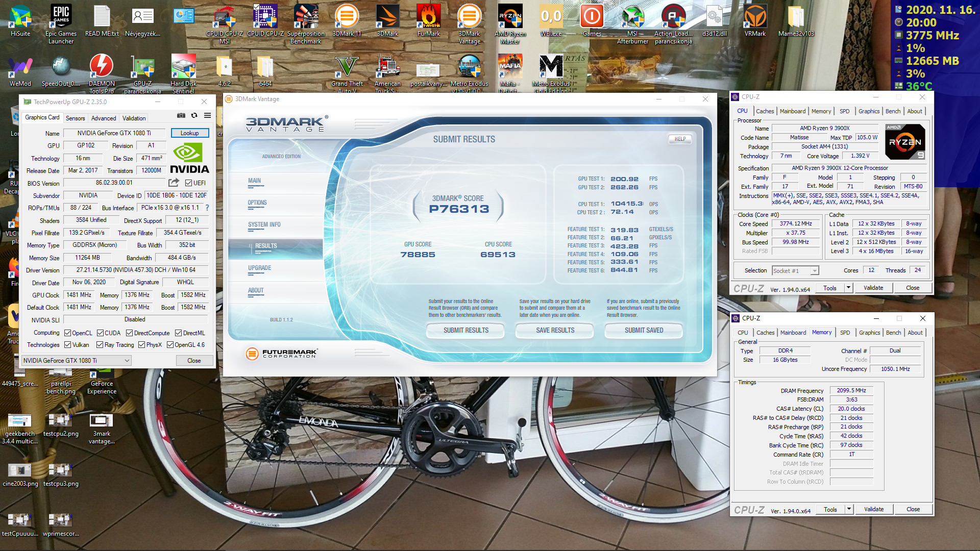Click Validate in the upper CPU-Z window

[x=873, y=288]
